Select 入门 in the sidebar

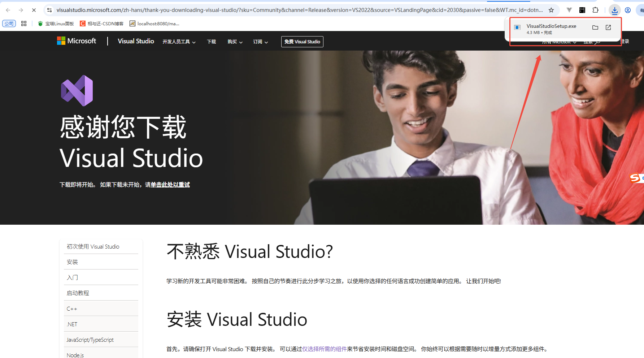[x=101, y=277]
